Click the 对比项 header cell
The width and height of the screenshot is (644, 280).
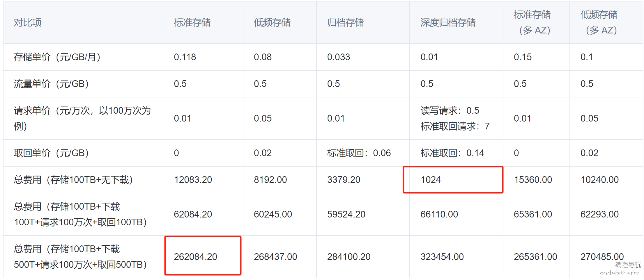coord(28,22)
